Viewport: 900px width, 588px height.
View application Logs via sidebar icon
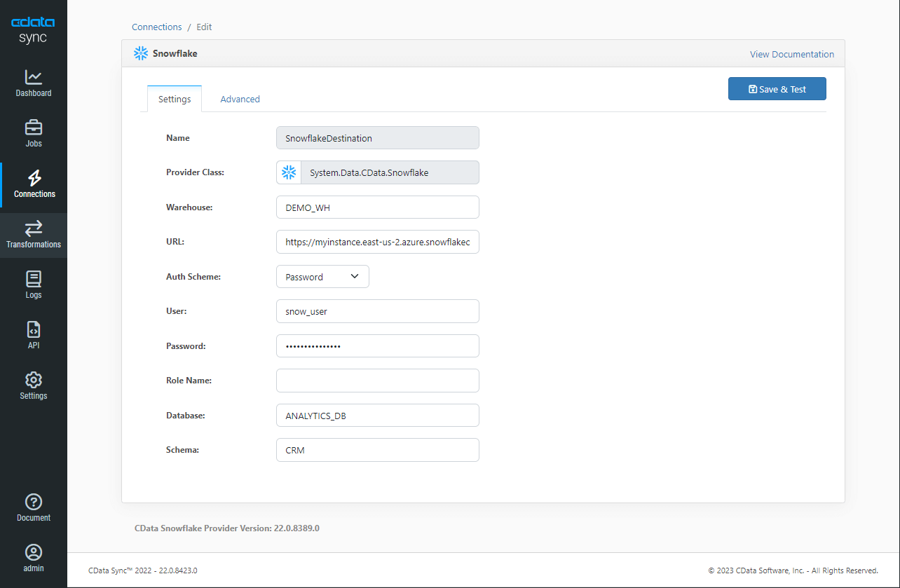coord(33,285)
